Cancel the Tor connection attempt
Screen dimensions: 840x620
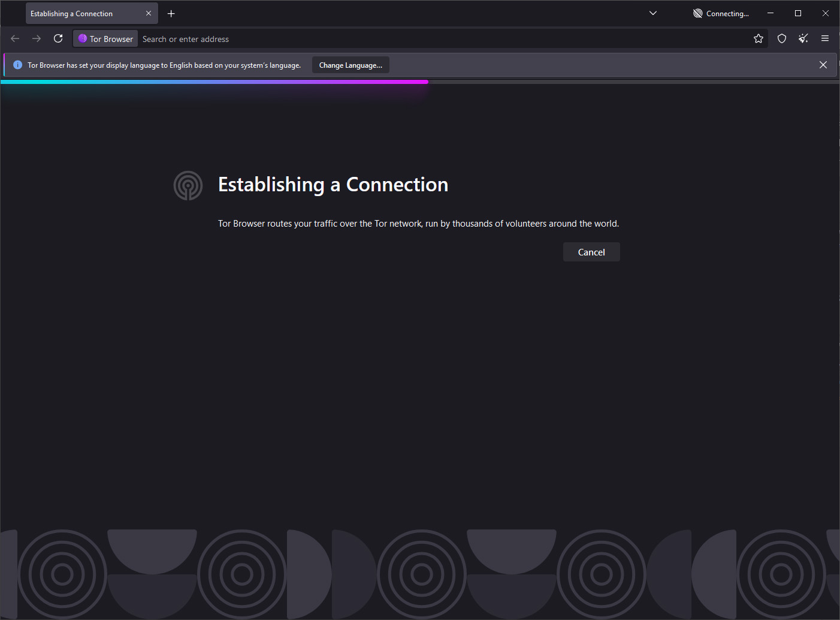[591, 252]
